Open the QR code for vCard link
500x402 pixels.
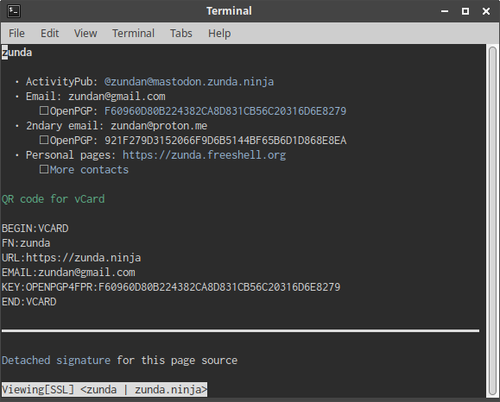click(x=53, y=199)
